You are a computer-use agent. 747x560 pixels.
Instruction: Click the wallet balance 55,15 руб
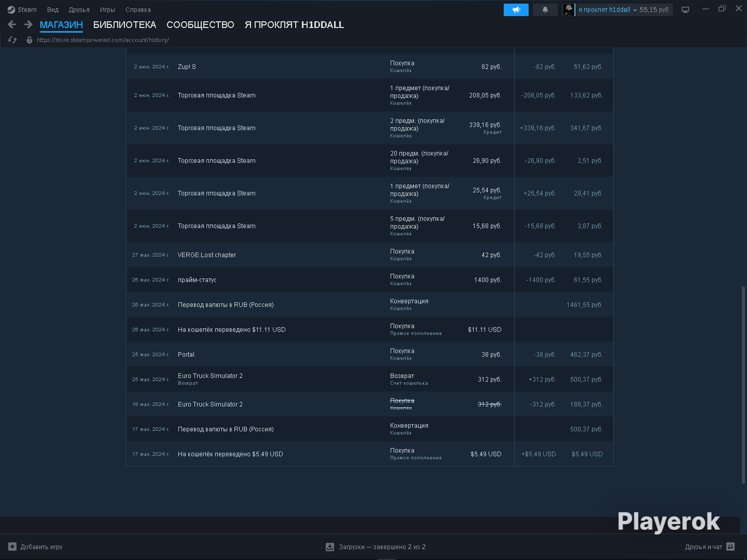(654, 10)
